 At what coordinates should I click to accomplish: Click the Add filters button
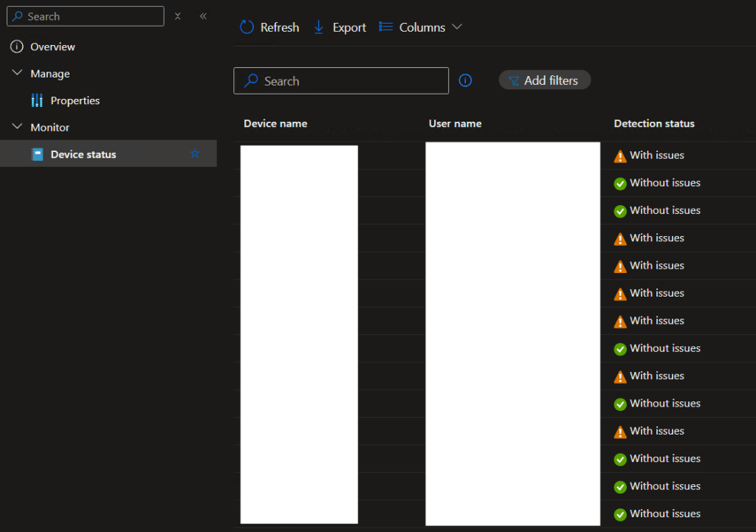(x=544, y=80)
